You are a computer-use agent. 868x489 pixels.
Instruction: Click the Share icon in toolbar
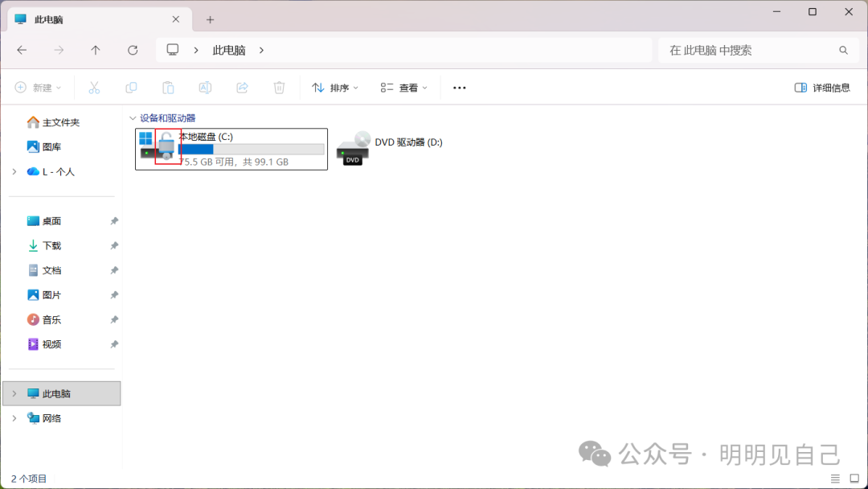pyautogui.click(x=242, y=88)
